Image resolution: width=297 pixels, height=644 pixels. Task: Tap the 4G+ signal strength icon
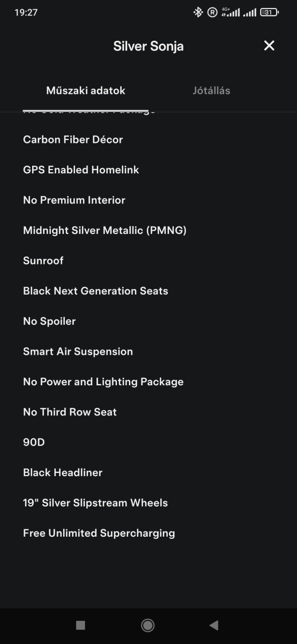click(231, 12)
